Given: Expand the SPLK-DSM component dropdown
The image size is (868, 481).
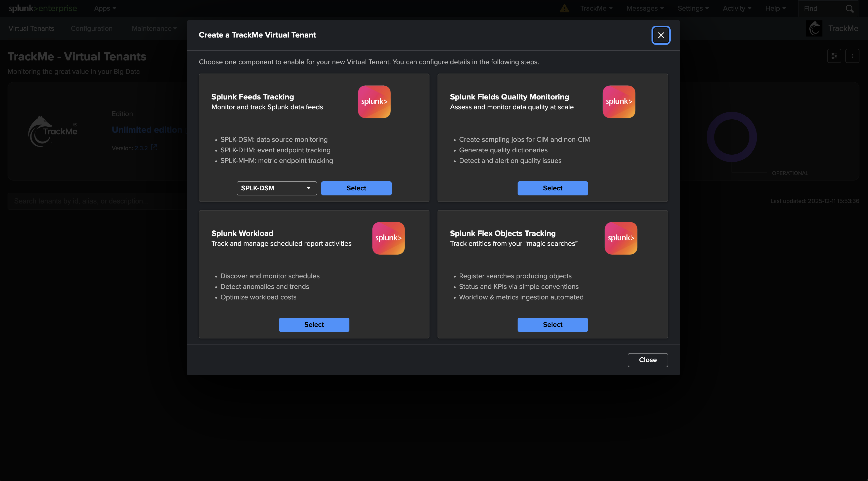Looking at the screenshot, I should coord(276,188).
